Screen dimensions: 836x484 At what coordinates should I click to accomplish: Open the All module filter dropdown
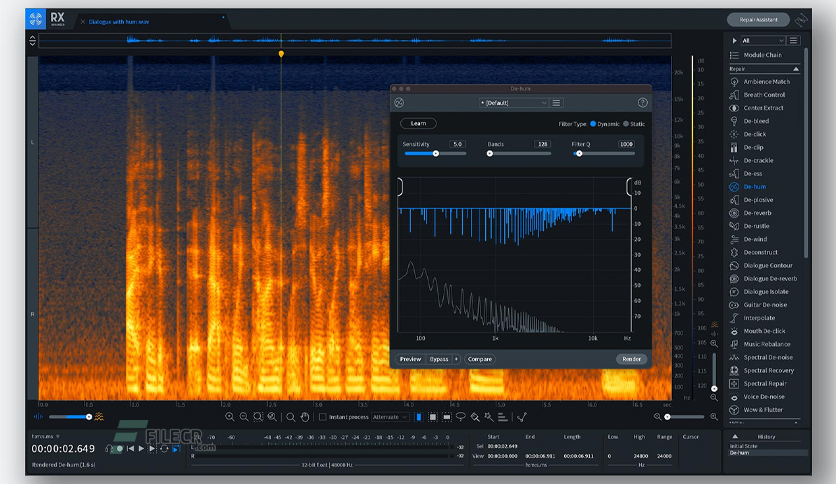[763, 41]
